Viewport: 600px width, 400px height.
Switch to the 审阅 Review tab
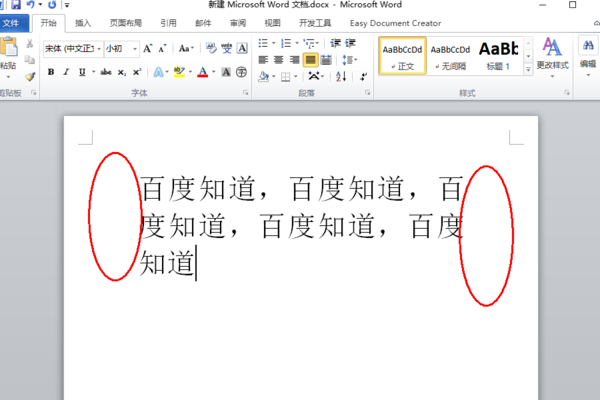238,23
